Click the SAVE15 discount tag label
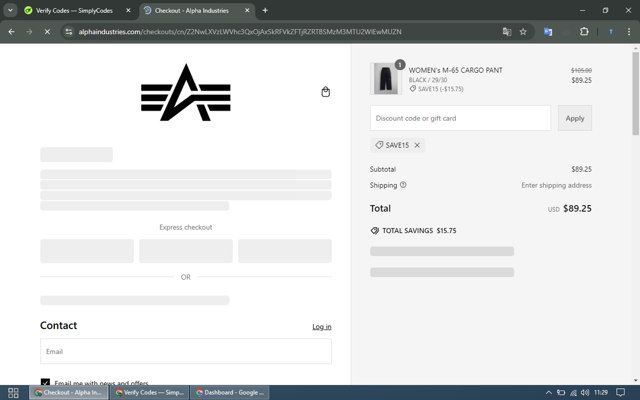This screenshot has width=640, height=400. (397, 145)
